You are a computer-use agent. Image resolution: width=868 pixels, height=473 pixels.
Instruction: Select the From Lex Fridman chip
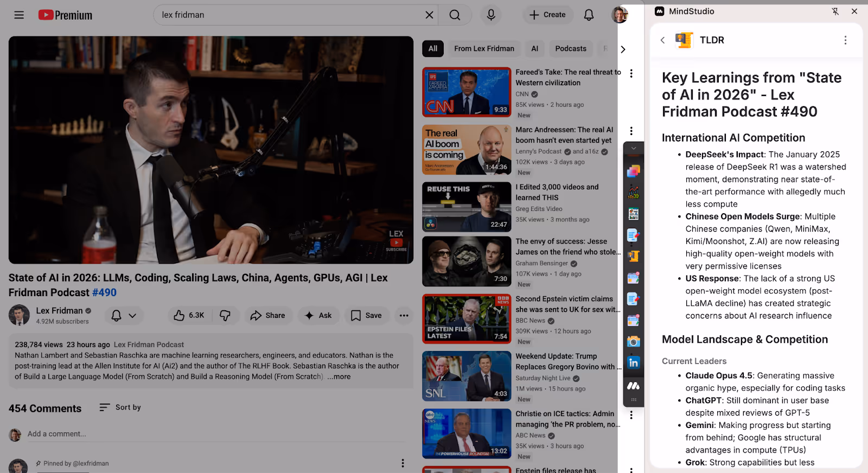(x=484, y=49)
